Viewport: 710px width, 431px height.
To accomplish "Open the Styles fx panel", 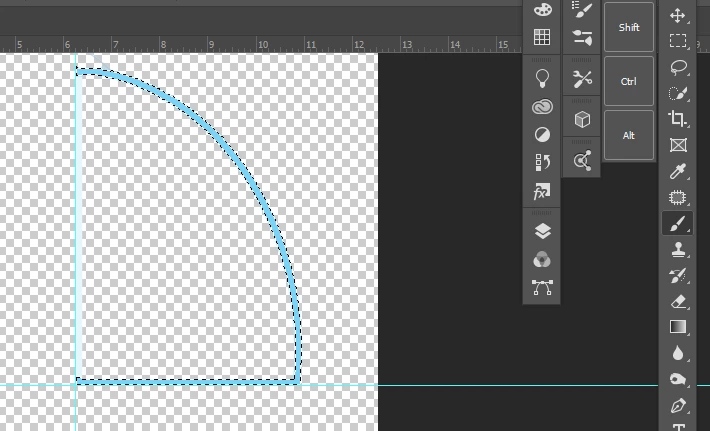I will (542, 192).
